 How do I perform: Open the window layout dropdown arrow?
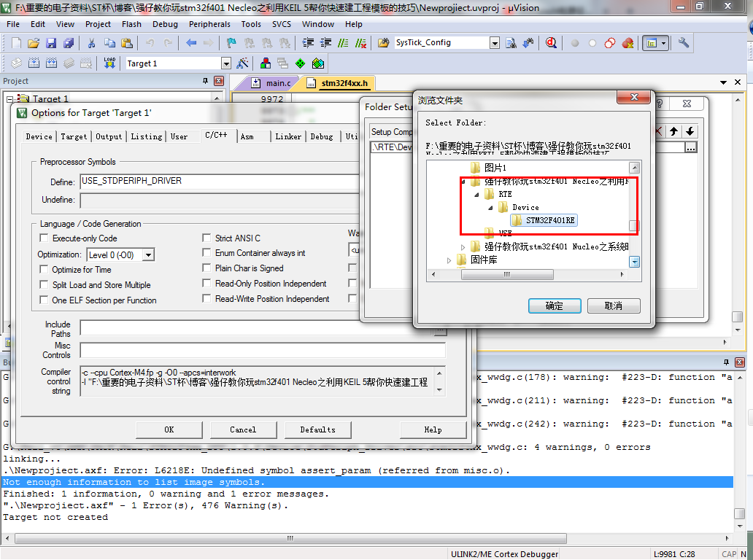click(x=663, y=43)
